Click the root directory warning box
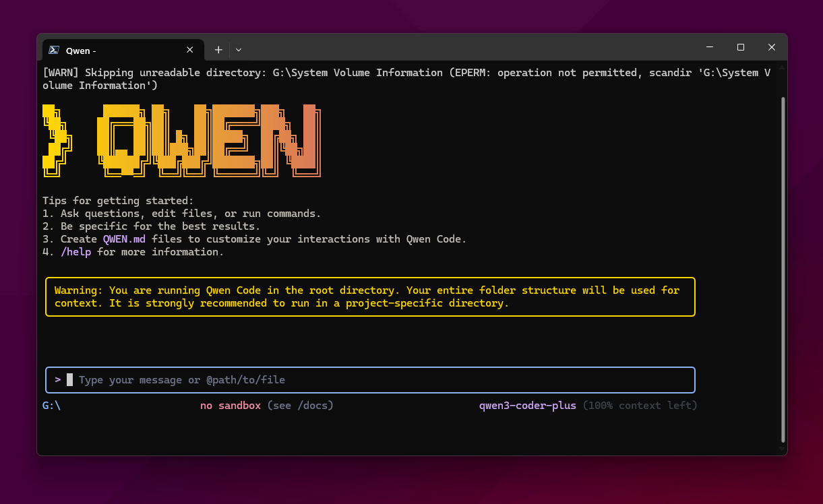The width and height of the screenshot is (823, 504). (370, 296)
